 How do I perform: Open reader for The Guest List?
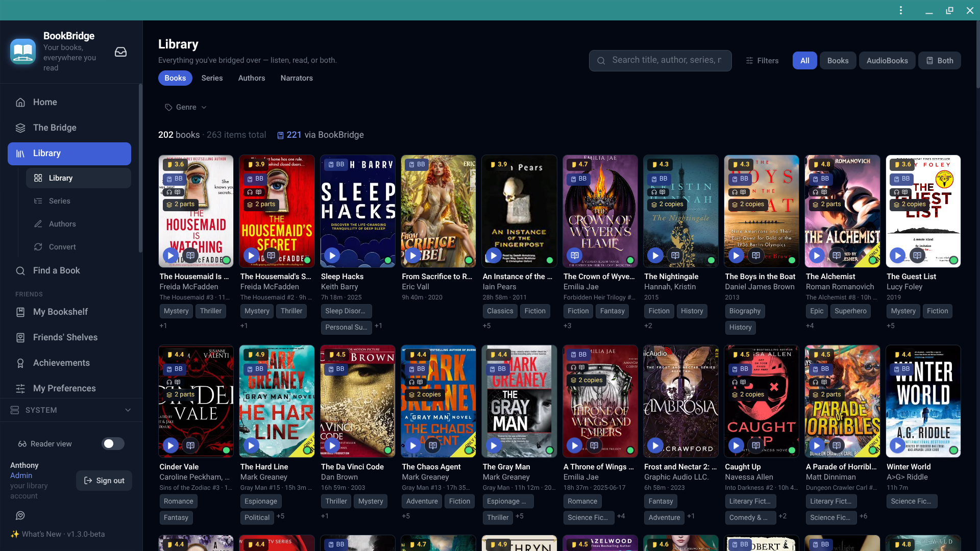click(x=918, y=255)
